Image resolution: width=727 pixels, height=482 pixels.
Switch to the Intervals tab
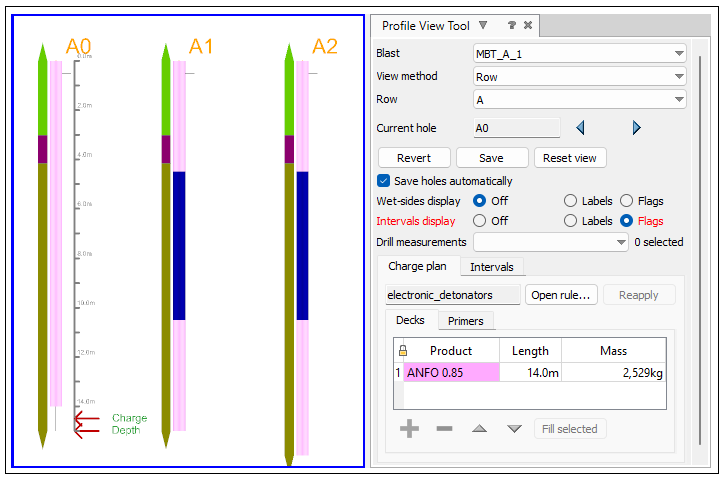point(492,267)
